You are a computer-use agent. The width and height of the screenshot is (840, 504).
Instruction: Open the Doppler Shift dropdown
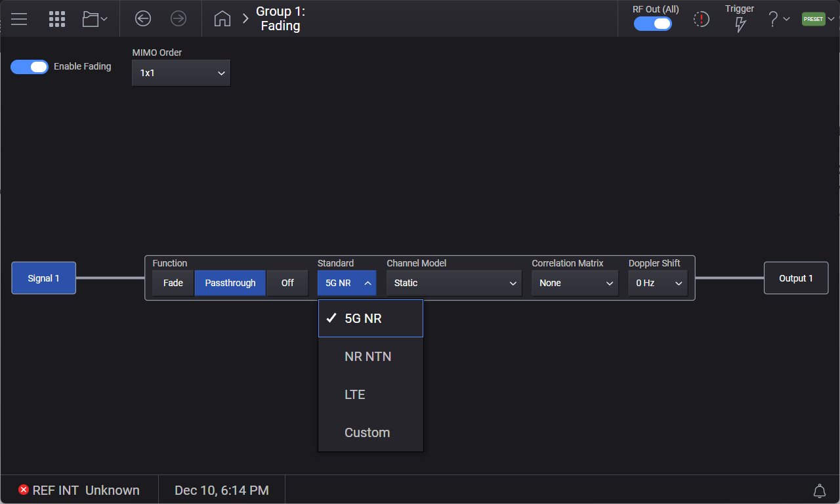[658, 283]
